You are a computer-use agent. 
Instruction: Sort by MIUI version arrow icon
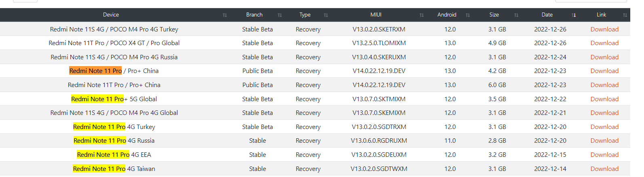click(422, 15)
